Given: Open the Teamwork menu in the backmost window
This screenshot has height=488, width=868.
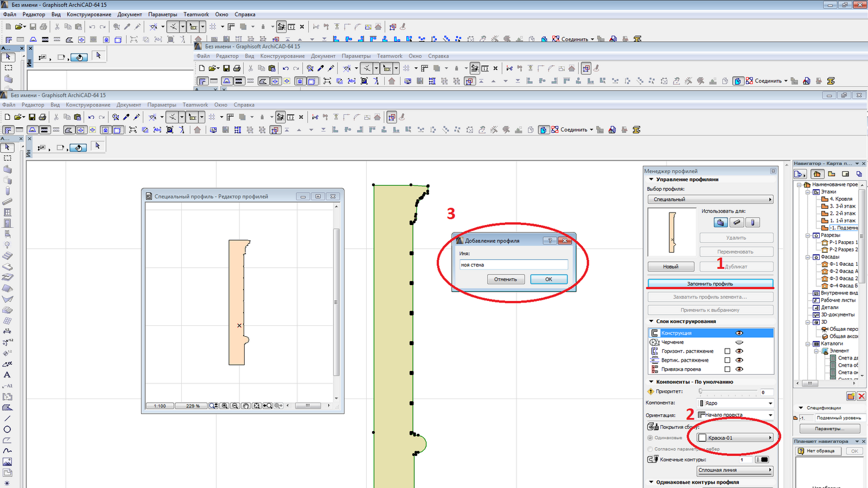Looking at the screenshot, I should 196,15.
